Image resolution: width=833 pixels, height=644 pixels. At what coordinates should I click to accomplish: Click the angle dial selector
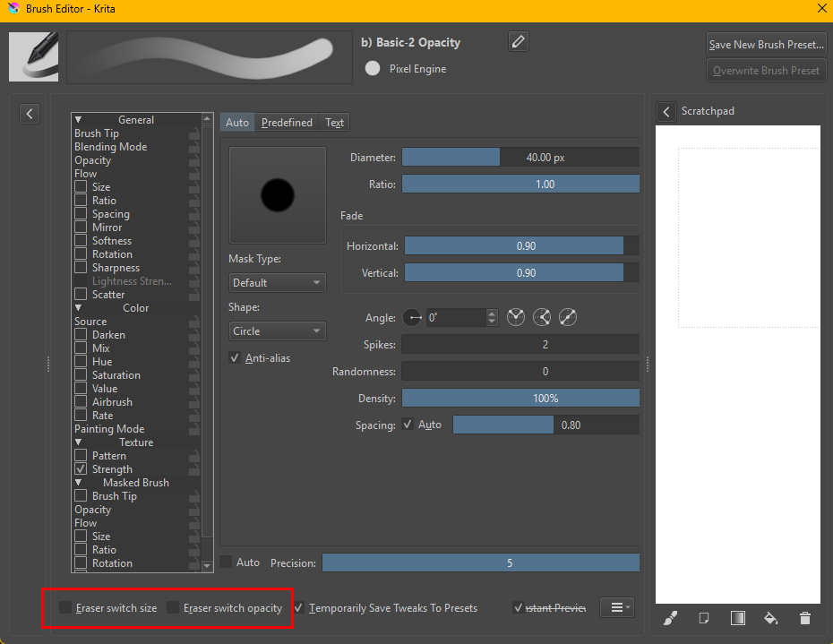pos(413,317)
